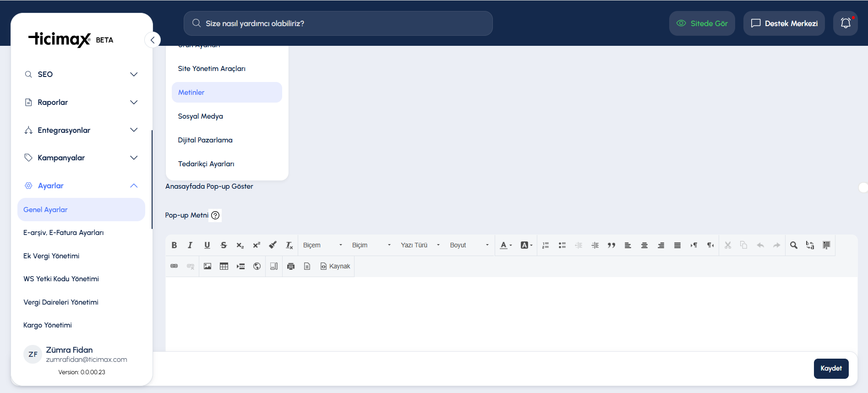The height and width of the screenshot is (393, 868).
Task: Open the Boyut size dropdown
Action: click(x=469, y=245)
